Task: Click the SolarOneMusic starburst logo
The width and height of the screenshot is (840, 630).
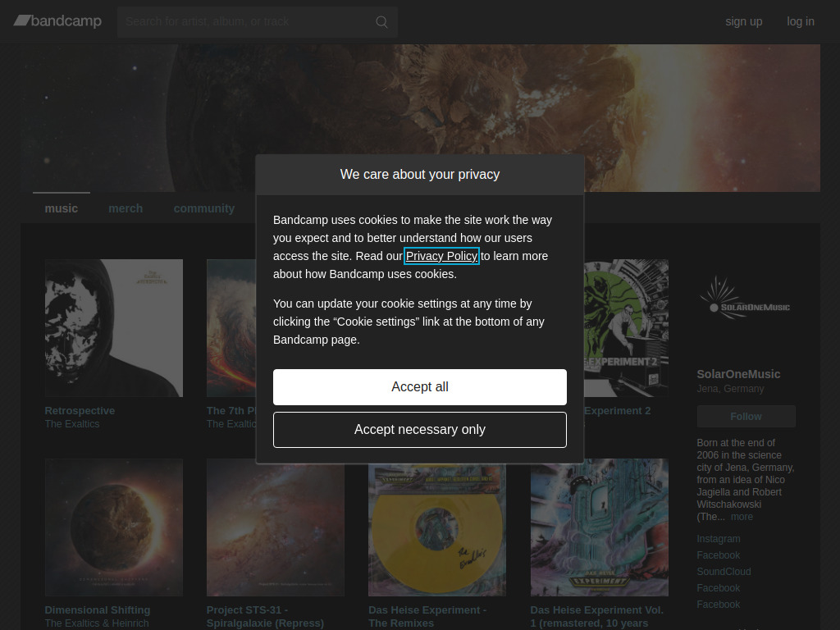Action: pos(745,297)
